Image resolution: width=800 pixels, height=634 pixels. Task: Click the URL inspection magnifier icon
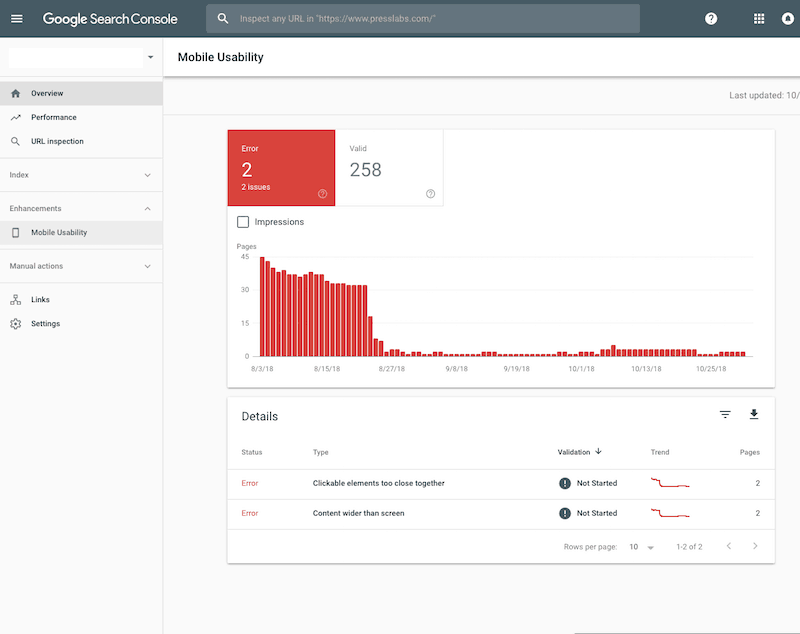[x=15, y=141]
